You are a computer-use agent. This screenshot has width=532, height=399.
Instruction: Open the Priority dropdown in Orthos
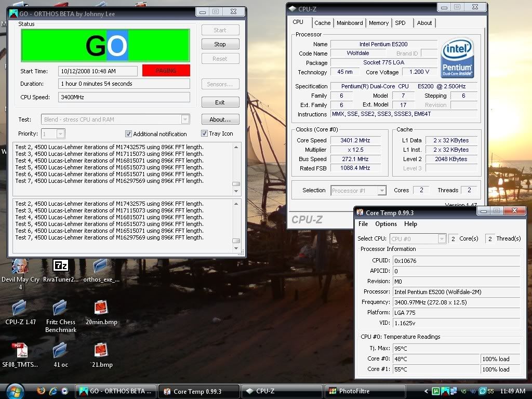[x=60, y=134]
